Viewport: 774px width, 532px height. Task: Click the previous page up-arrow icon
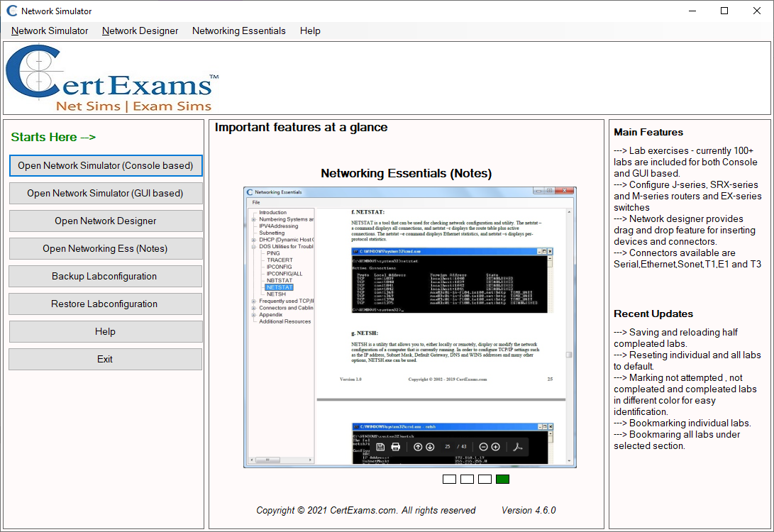pyautogui.click(x=419, y=446)
